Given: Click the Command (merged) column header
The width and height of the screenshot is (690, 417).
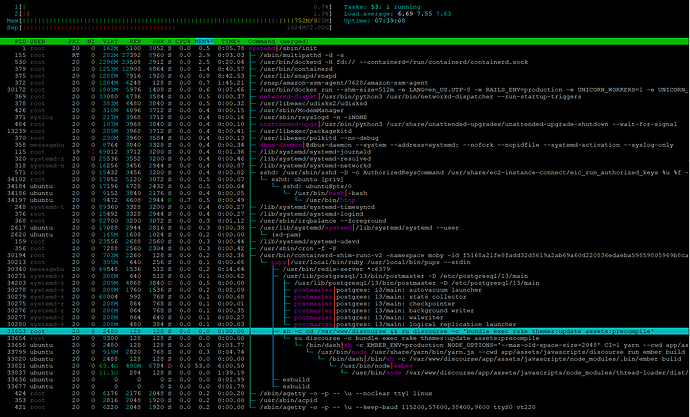Looking at the screenshot, I should tap(279, 41).
